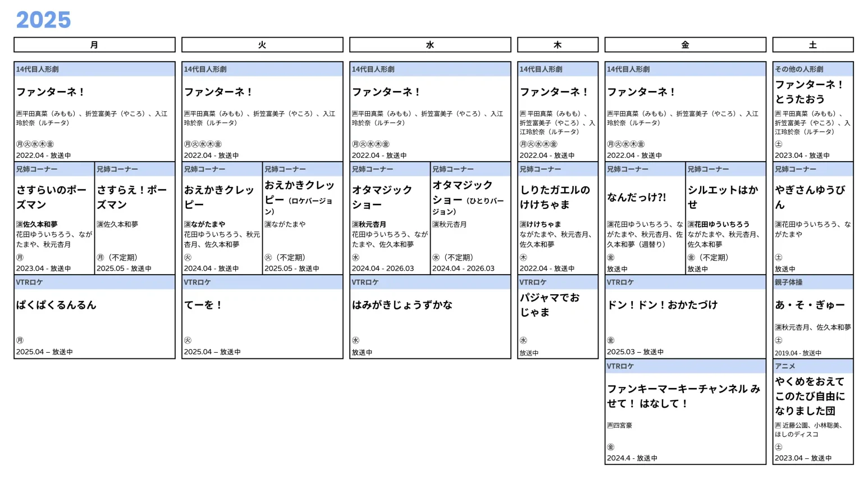Select the 水 day column header
The image size is (868, 479).
pos(430,45)
